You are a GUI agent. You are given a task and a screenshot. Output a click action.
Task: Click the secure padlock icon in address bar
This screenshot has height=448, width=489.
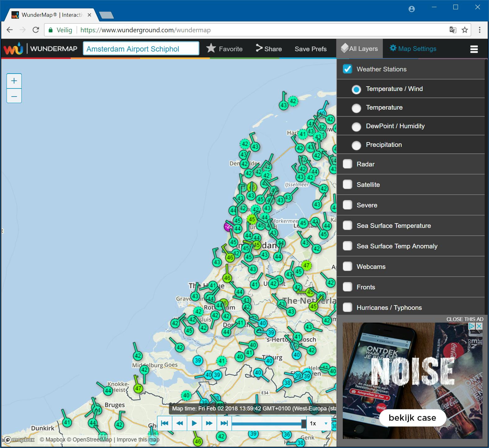(x=51, y=30)
